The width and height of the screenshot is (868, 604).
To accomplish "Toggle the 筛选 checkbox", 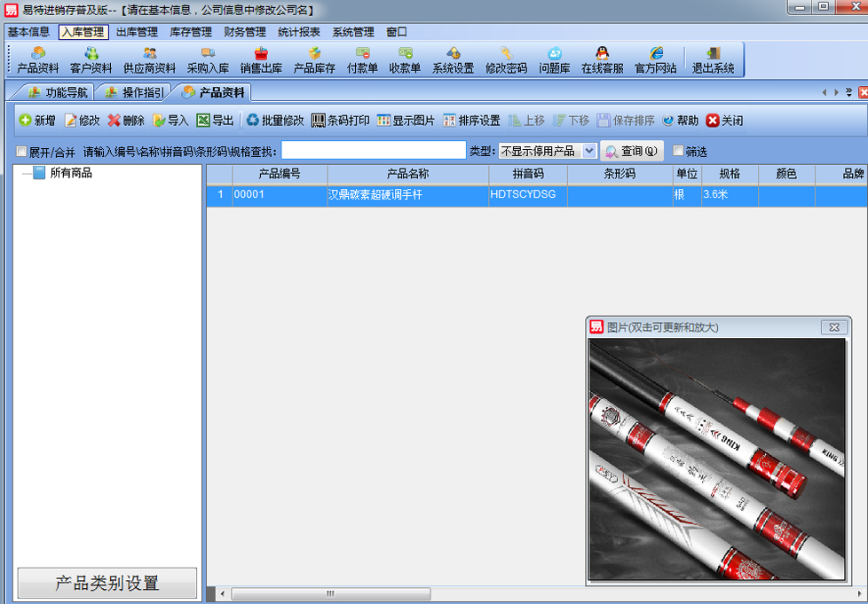I will pos(679,152).
